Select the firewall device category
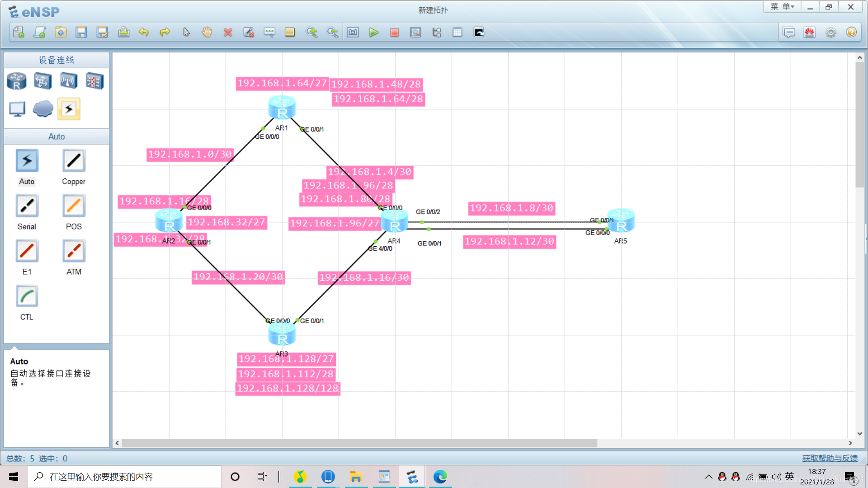This screenshot has height=488, width=868. pos(95,81)
